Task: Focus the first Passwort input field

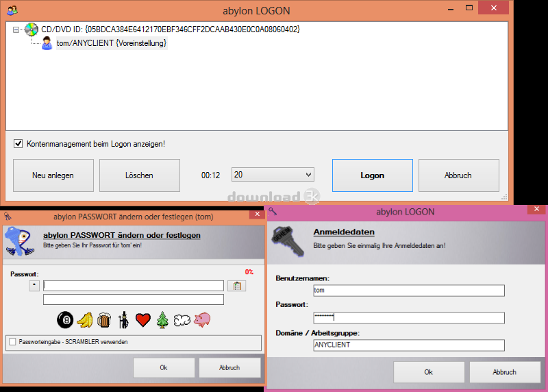Action: coord(134,286)
